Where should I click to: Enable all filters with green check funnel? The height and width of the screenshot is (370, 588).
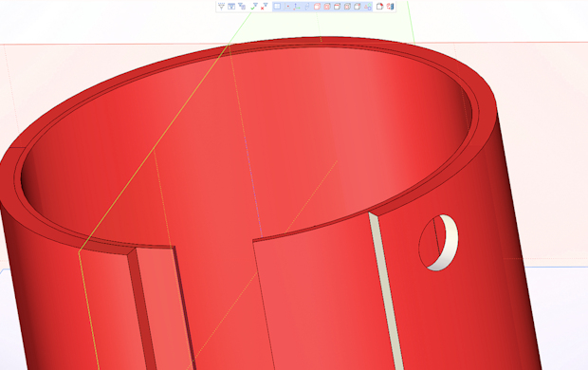(254, 7)
